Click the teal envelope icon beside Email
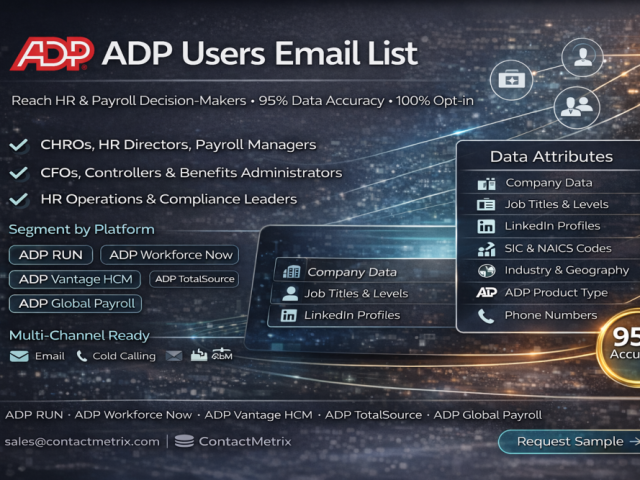Viewport: 640px width, 480px height. [x=19, y=356]
